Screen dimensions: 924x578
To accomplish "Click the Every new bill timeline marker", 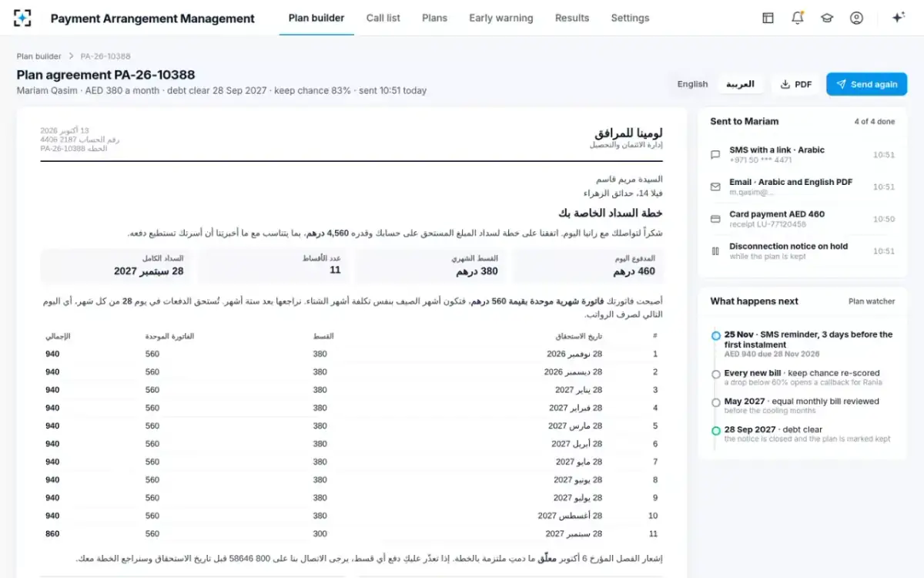I will coord(716,374).
